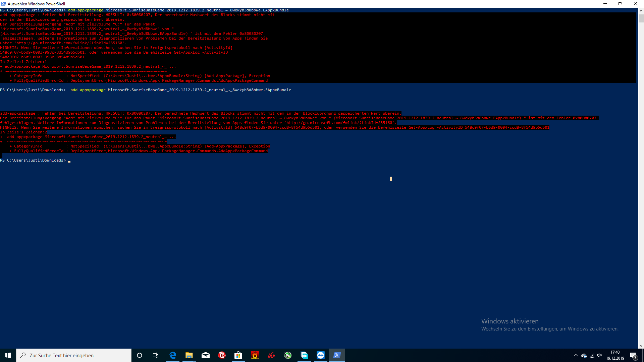The height and width of the screenshot is (362, 644).
Task: Click the muted volume tray icon
Action: (600, 355)
